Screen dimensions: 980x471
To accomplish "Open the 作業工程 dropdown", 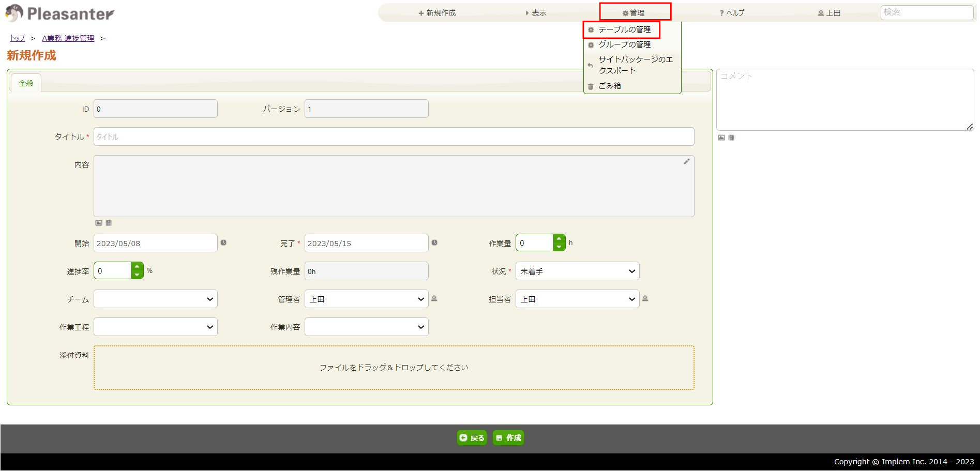I will 155,327.
